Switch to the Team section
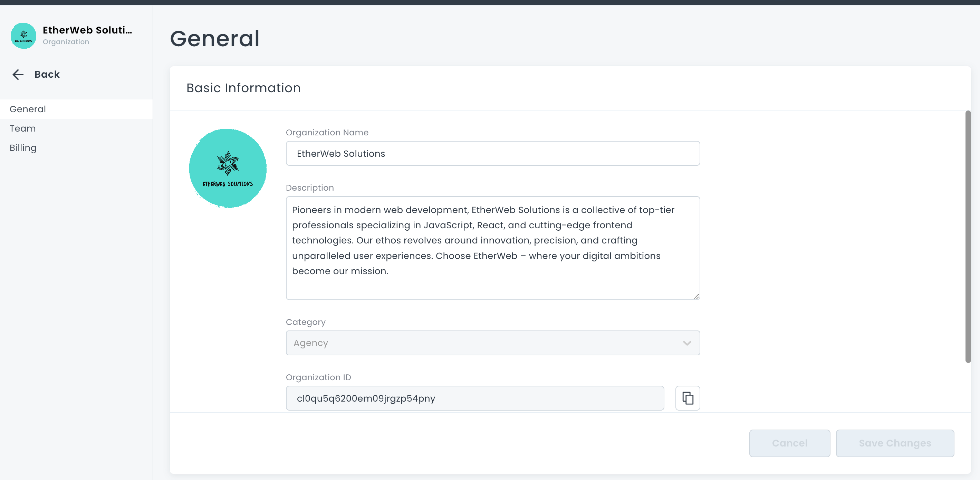The width and height of the screenshot is (980, 480). pyautogui.click(x=23, y=128)
